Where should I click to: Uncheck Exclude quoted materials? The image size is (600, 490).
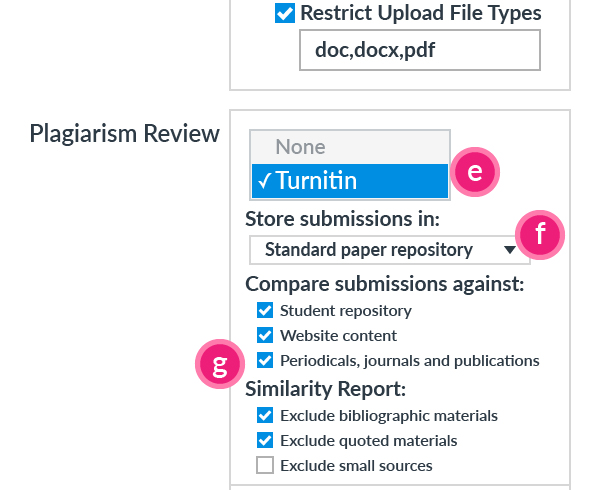(x=265, y=440)
